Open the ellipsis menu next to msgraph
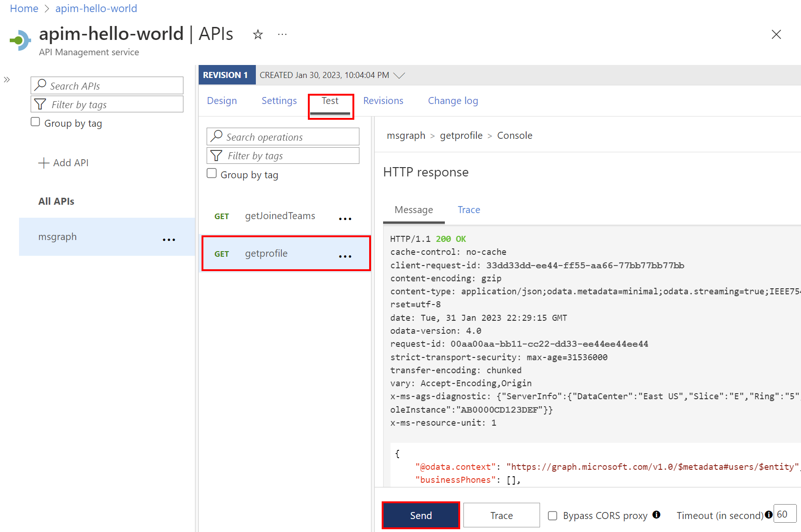The image size is (801, 532). [x=169, y=239]
